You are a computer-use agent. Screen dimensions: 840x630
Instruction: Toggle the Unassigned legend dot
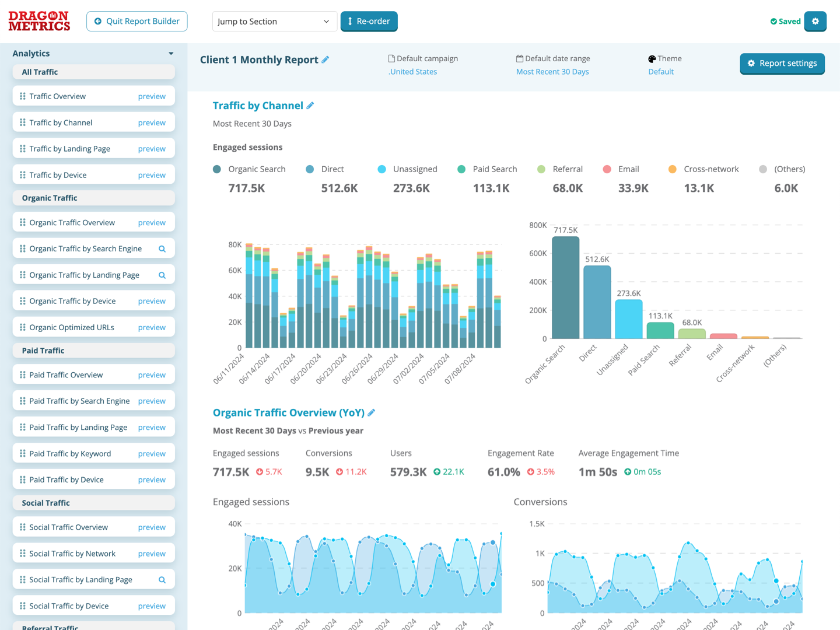pos(381,169)
